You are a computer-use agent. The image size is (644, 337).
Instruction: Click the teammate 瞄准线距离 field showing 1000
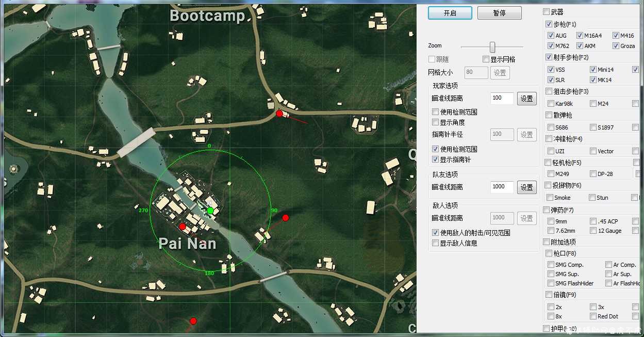coord(502,187)
